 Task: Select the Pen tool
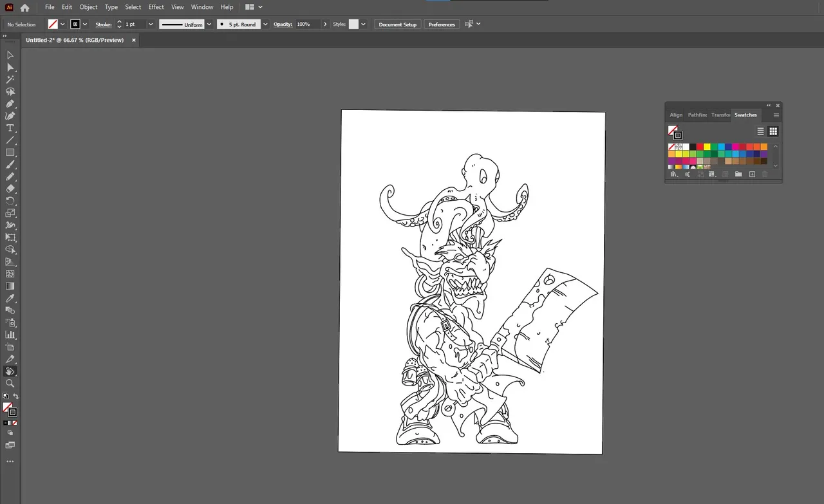coord(10,104)
